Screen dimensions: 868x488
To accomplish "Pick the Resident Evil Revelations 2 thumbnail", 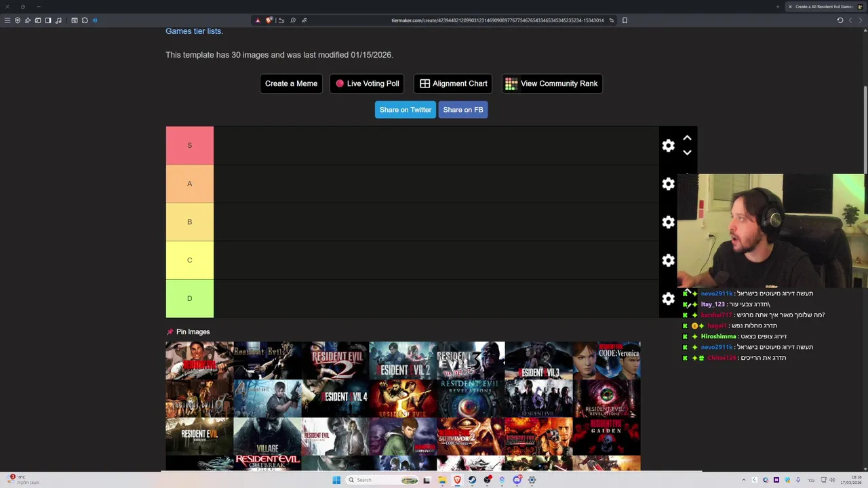I will pos(606,399).
